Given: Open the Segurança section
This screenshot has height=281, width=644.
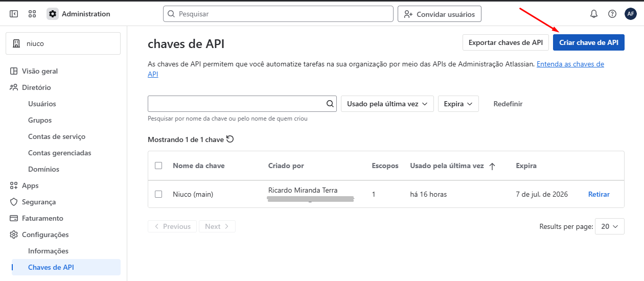Looking at the screenshot, I should pyautogui.click(x=39, y=202).
